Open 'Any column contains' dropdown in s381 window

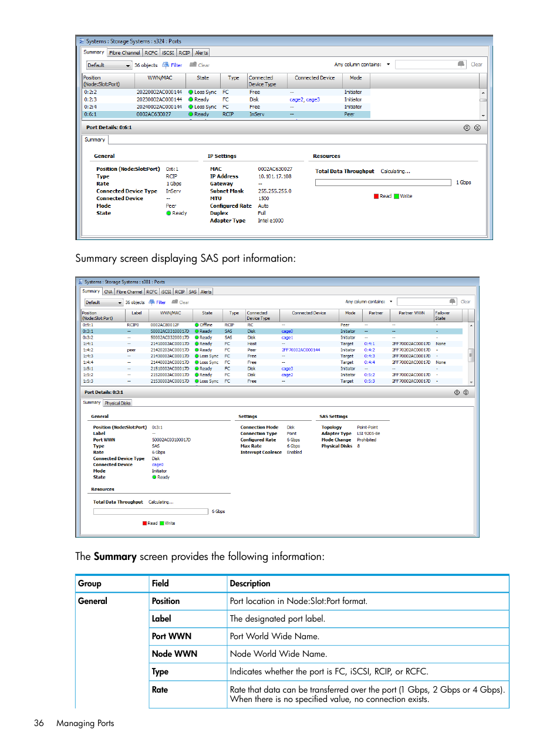(391, 302)
